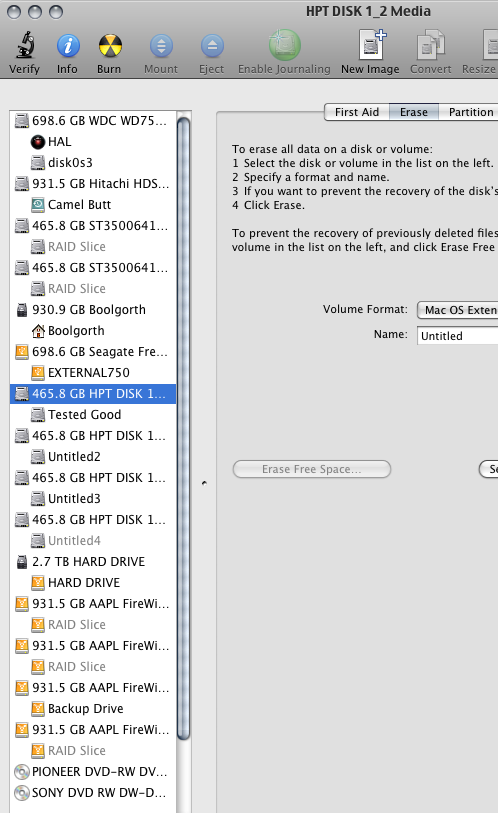Select the Backup Drive volume
The width and height of the screenshot is (498, 813).
[x=93, y=708]
